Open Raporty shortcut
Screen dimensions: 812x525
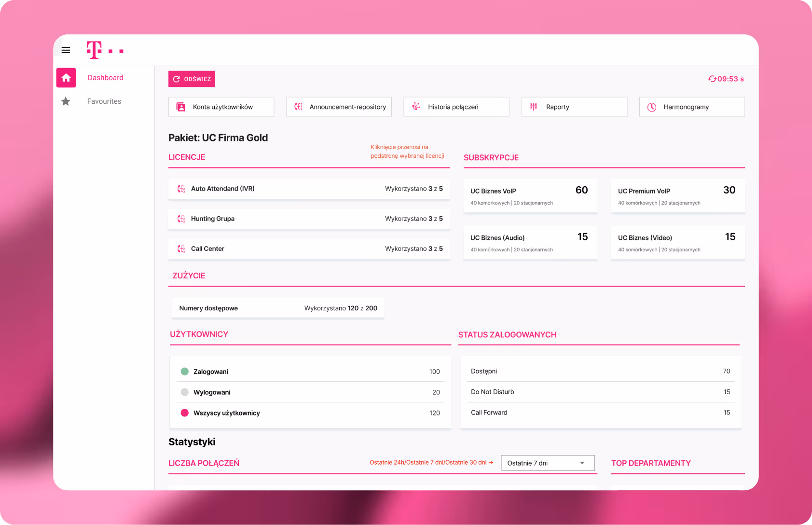click(x=575, y=107)
